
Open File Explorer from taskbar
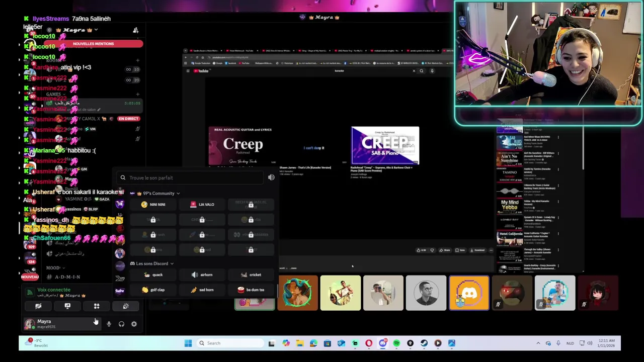pyautogui.click(x=300, y=343)
